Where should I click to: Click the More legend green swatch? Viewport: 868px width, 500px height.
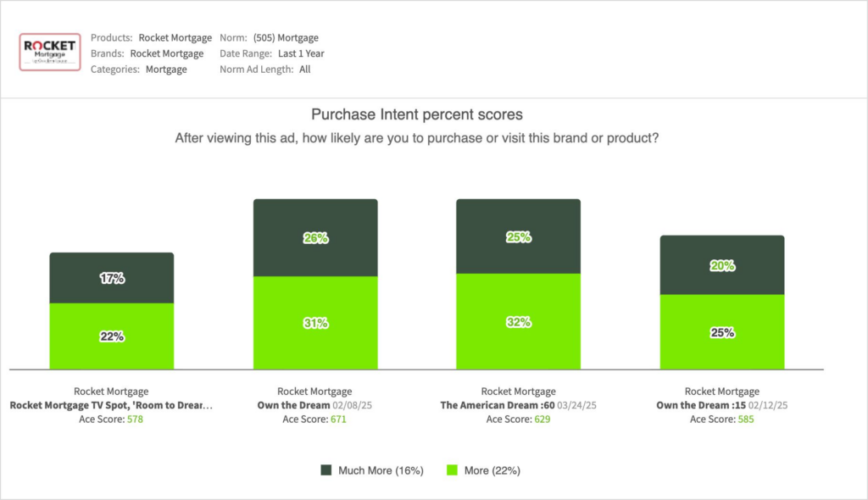coord(449,469)
